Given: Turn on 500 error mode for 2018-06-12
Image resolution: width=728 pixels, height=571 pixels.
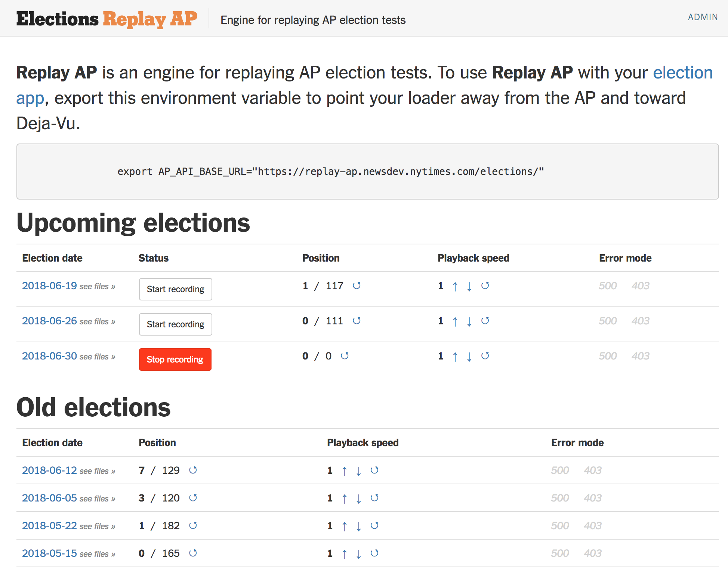Looking at the screenshot, I should coord(559,470).
